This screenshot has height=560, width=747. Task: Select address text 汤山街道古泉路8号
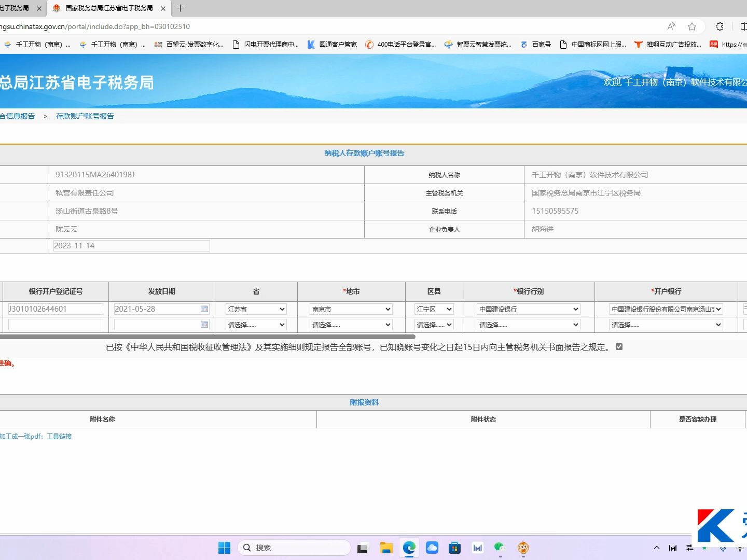pos(87,211)
